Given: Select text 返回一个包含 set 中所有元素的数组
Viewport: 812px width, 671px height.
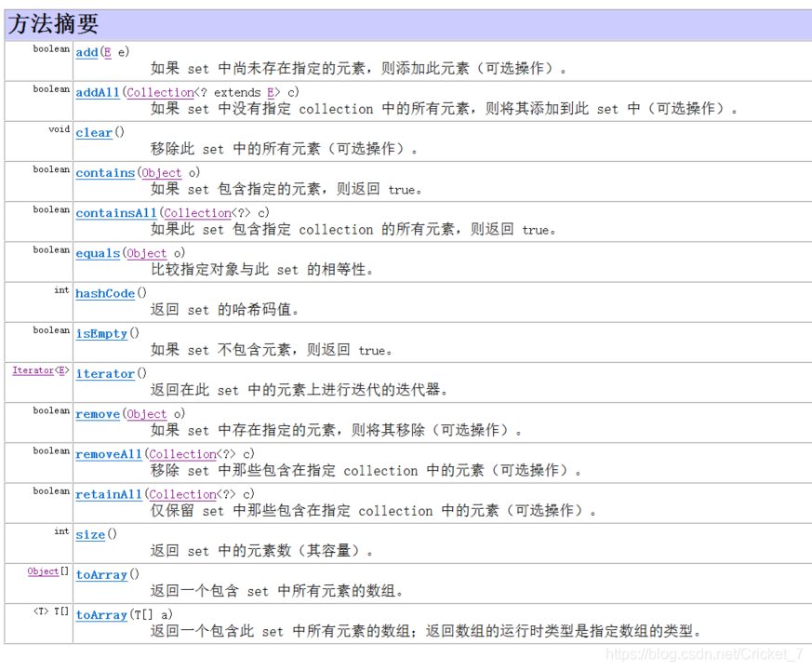Looking at the screenshot, I should 273,591.
